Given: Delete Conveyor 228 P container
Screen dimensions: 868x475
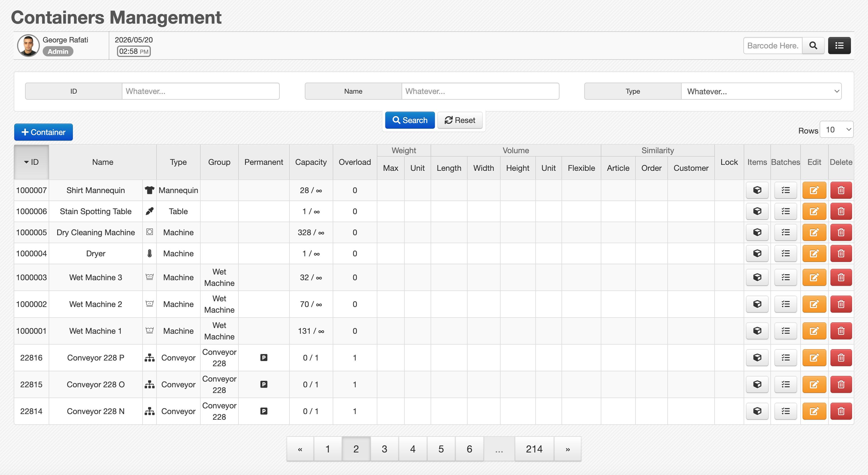Looking at the screenshot, I should [841, 358].
